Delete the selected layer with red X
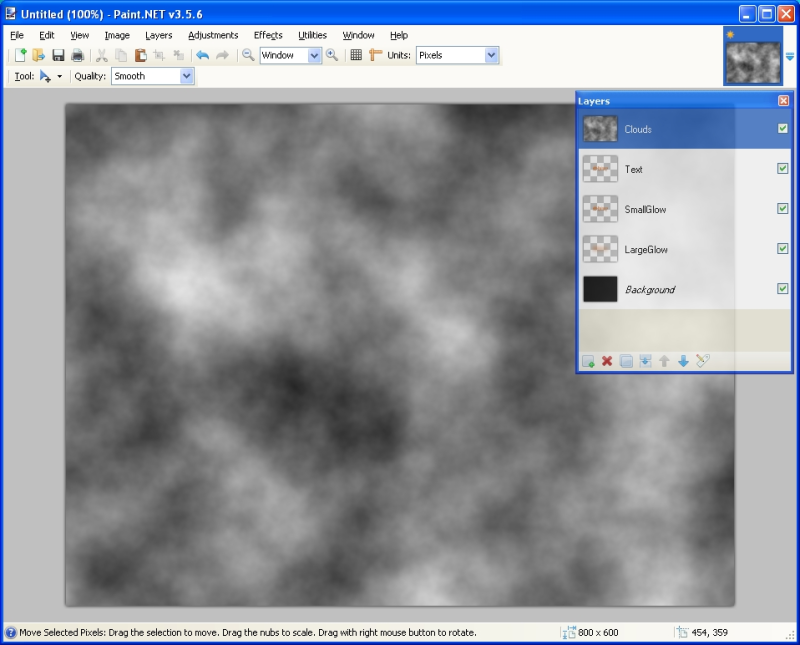 tap(607, 361)
